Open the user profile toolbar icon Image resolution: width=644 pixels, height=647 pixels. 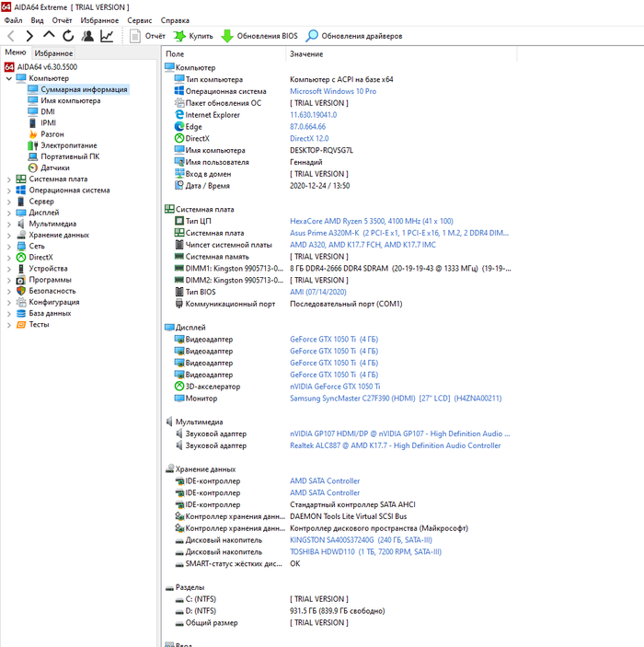pyautogui.click(x=87, y=36)
